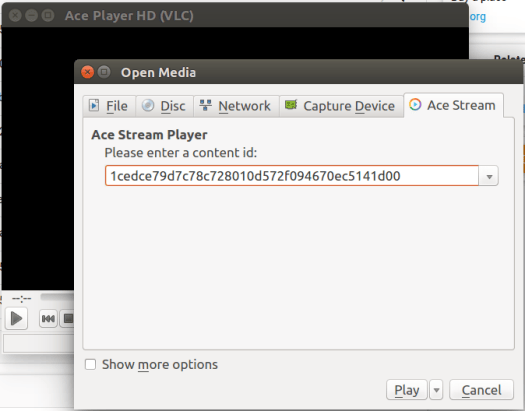The height and width of the screenshot is (411, 525).
Task: Click the main player Play button
Action: pos(16,318)
